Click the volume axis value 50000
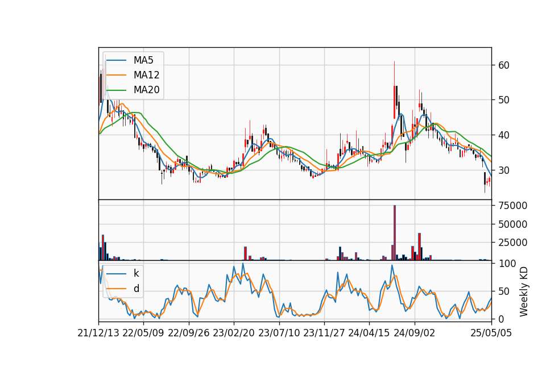546x392 pixels. [512, 224]
